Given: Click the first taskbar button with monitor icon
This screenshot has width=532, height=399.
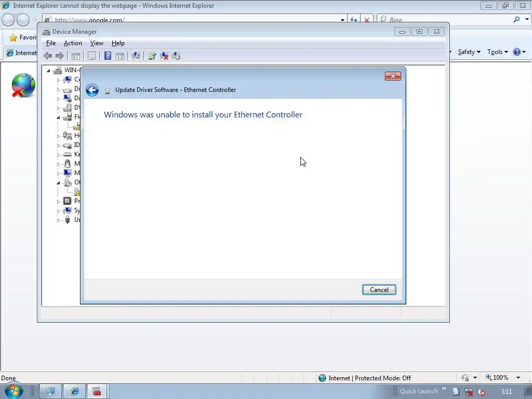Looking at the screenshot, I should pos(50,392).
